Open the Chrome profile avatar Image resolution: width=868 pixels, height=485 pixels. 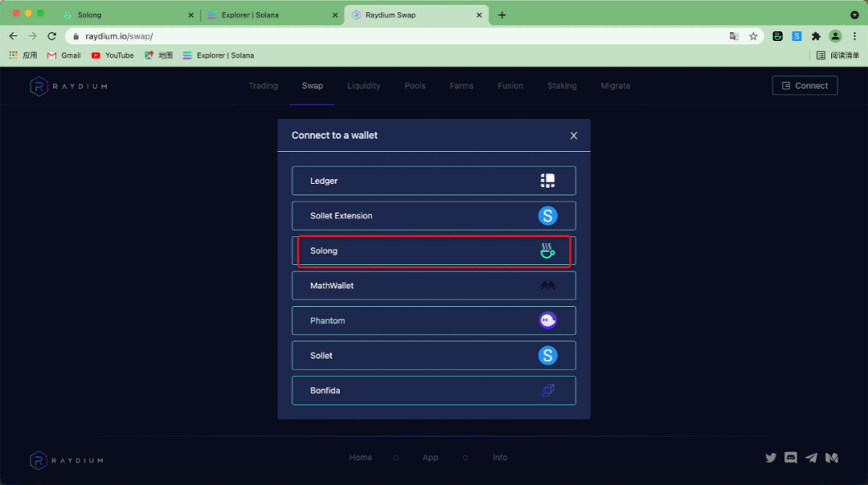pos(835,36)
